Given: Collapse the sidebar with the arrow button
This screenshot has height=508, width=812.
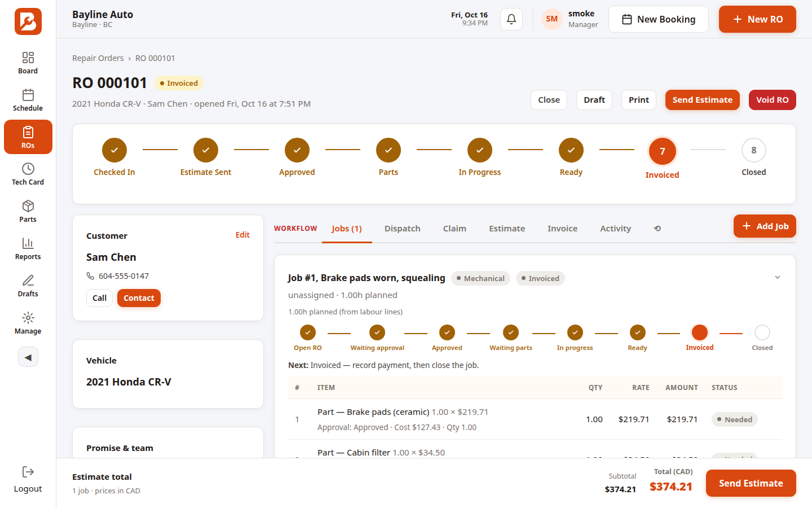Looking at the screenshot, I should click(x=28, y=357).
